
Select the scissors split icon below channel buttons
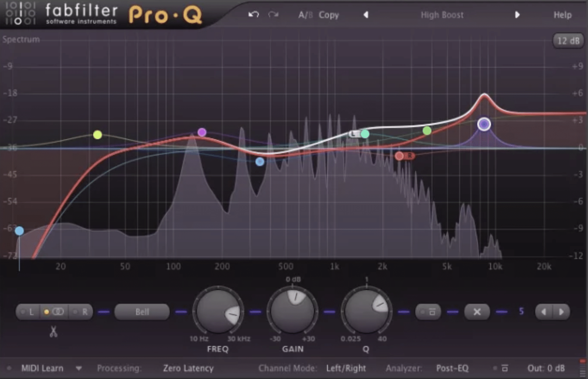[53, 332]
